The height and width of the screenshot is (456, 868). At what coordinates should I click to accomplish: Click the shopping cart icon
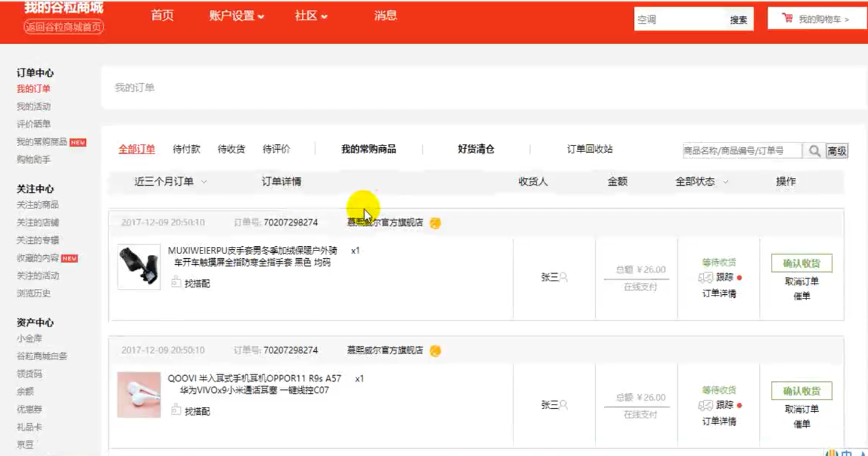click(788, 19)
